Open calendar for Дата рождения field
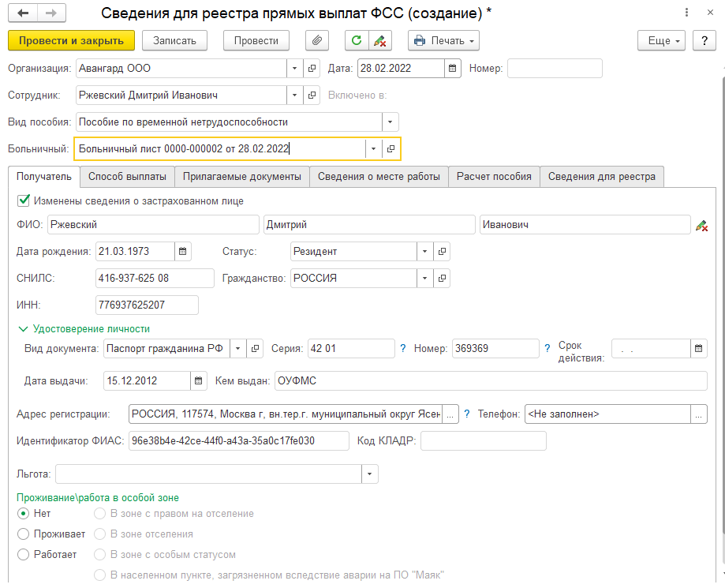725x588 pixels. coord(183,252)
